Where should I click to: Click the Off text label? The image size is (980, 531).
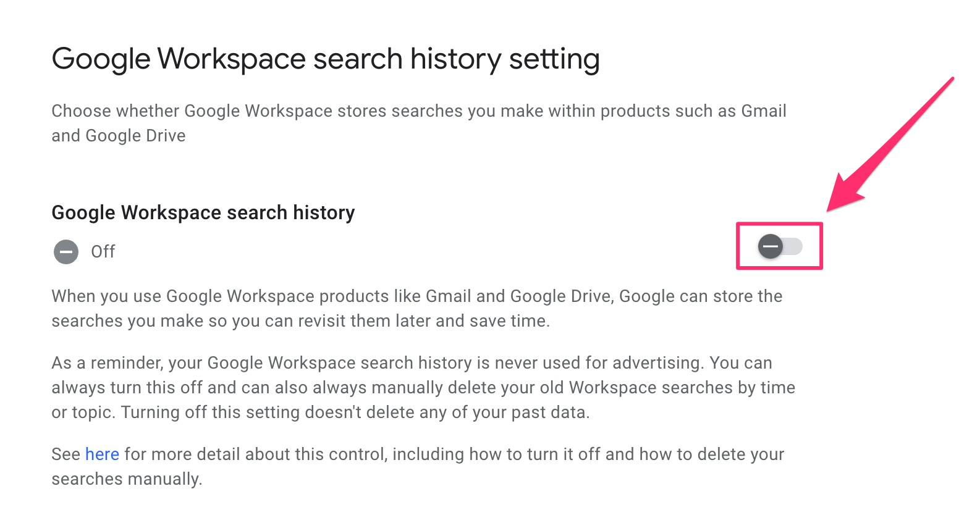[103, 252]
